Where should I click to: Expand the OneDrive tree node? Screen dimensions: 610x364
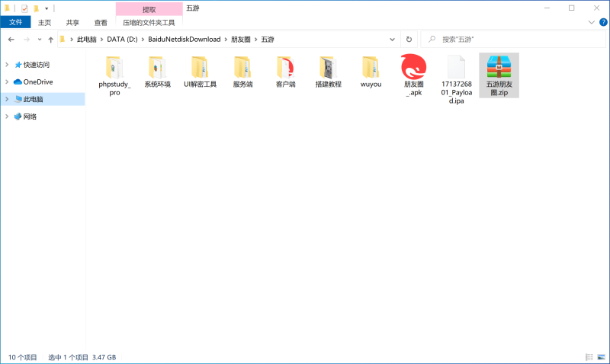pos(8,81)
